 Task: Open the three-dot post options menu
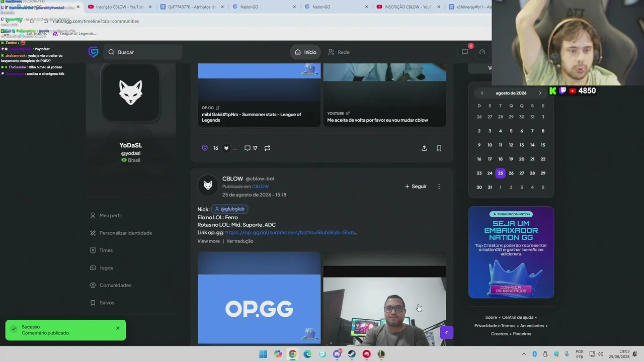coord(439,187)
